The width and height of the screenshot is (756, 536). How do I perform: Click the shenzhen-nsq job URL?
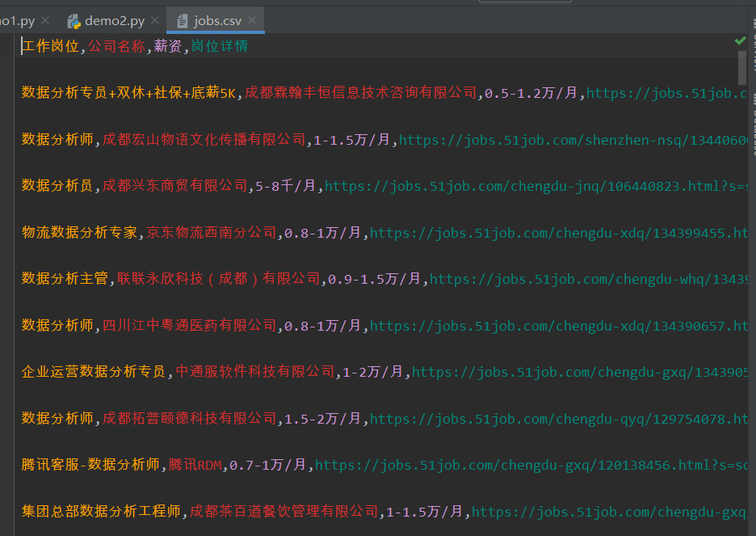coord(573,139)
